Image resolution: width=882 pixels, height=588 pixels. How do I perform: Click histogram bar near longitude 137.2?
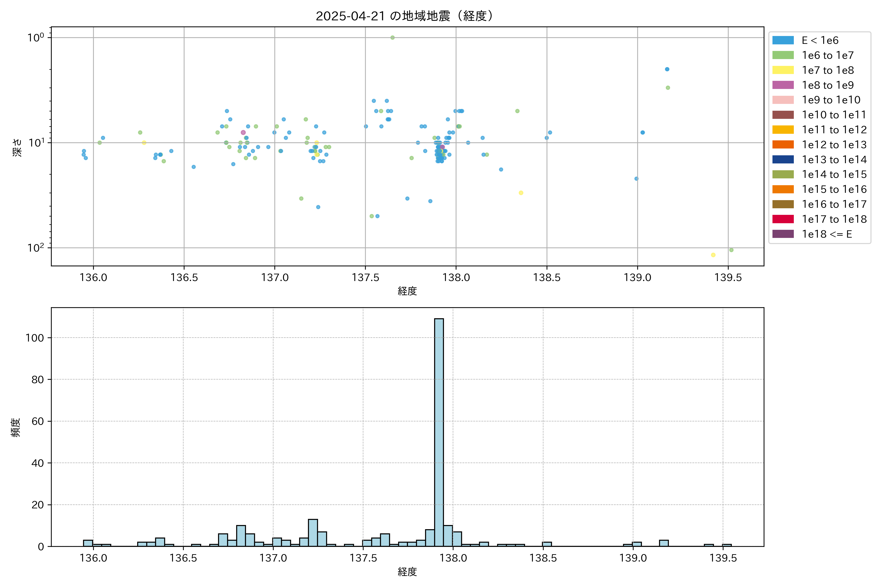(313, 532)
